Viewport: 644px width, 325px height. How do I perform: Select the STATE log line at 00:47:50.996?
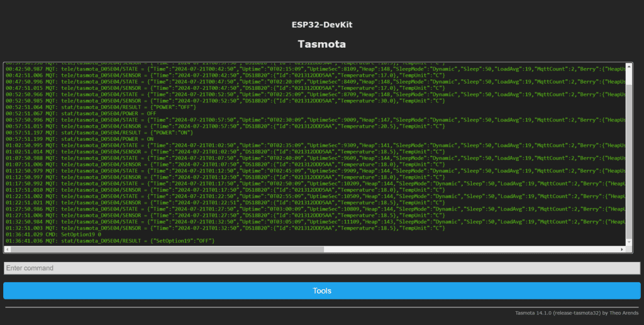316,82
